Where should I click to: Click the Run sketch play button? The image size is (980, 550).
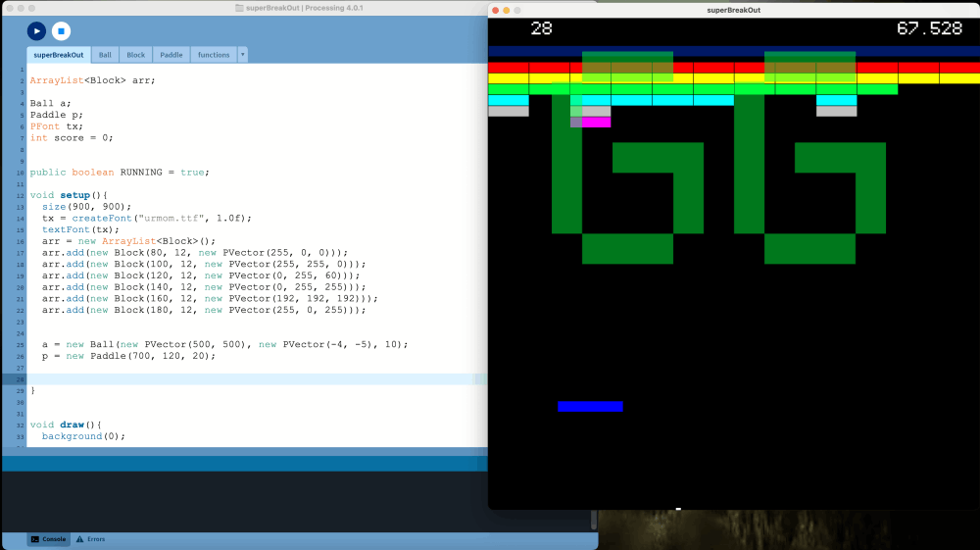(36, 31)
